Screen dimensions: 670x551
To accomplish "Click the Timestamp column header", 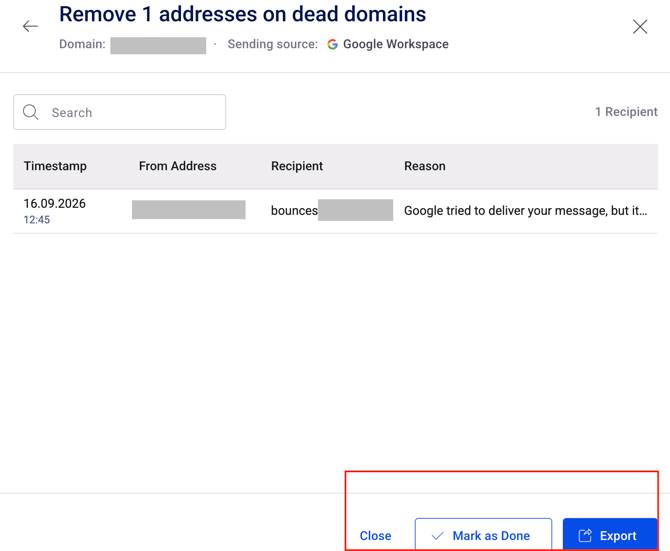I will (x=55, y=166).
